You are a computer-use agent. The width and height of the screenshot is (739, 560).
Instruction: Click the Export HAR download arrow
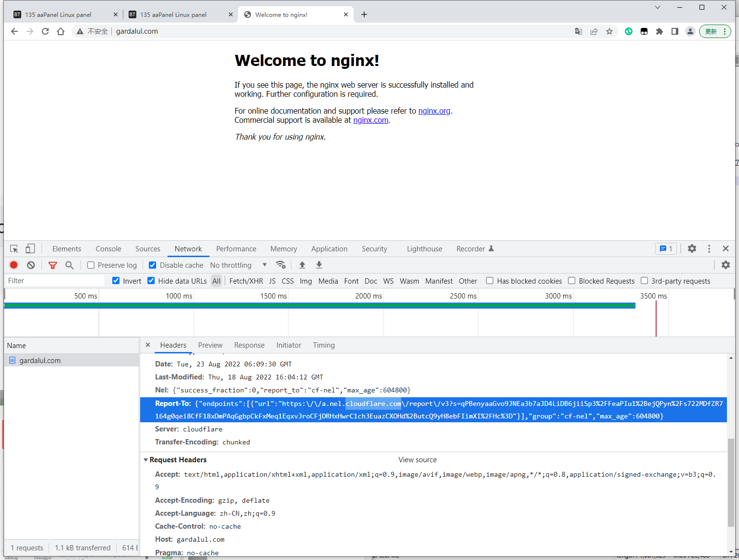pos(319,265)
